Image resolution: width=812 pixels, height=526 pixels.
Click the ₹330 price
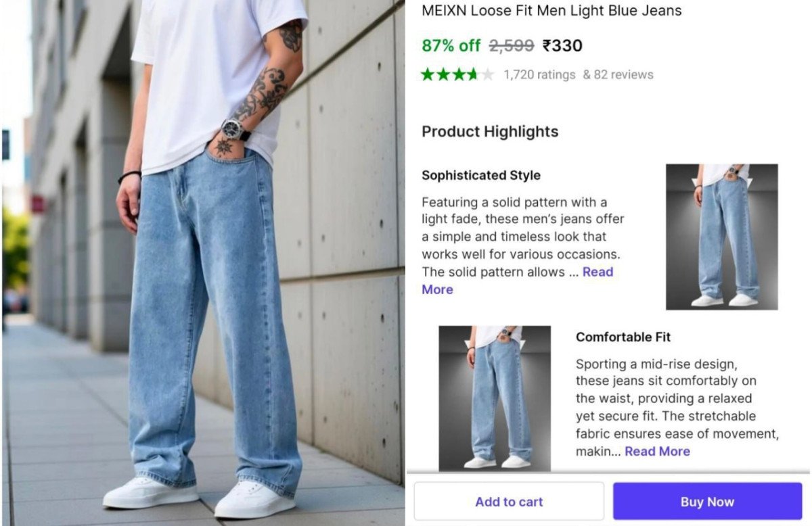(x=562, y=46)
